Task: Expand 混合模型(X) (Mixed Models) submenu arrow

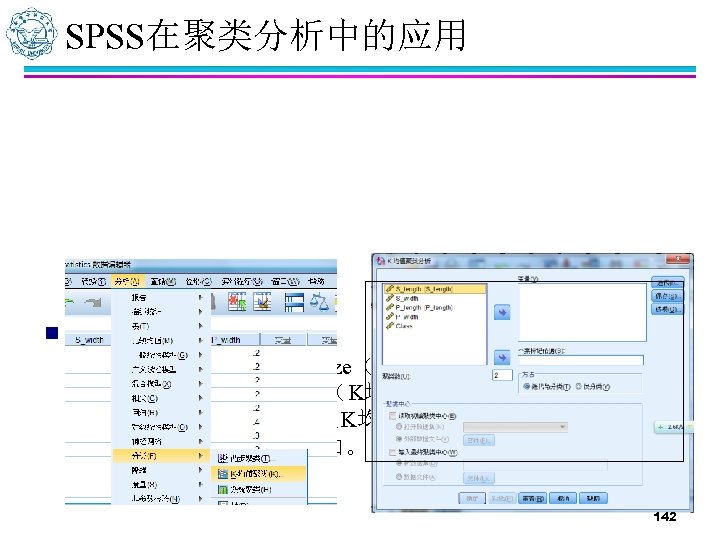Action: [x=201, y=383]
